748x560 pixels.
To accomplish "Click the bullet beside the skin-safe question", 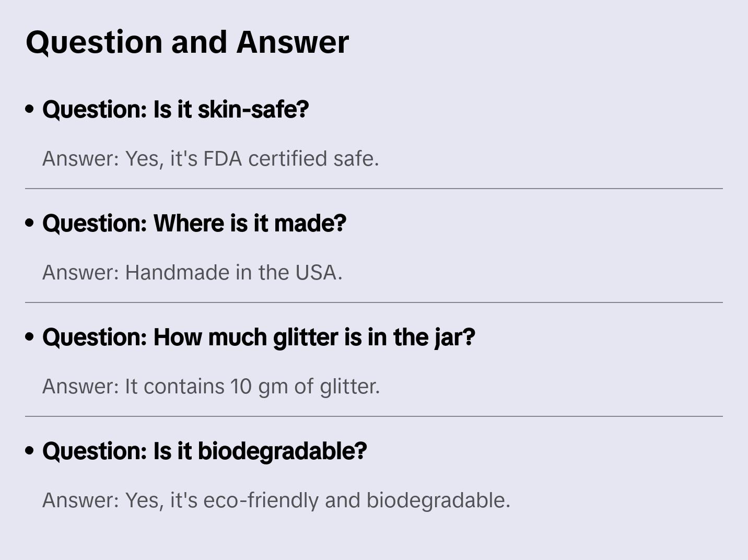I will 30,109.
